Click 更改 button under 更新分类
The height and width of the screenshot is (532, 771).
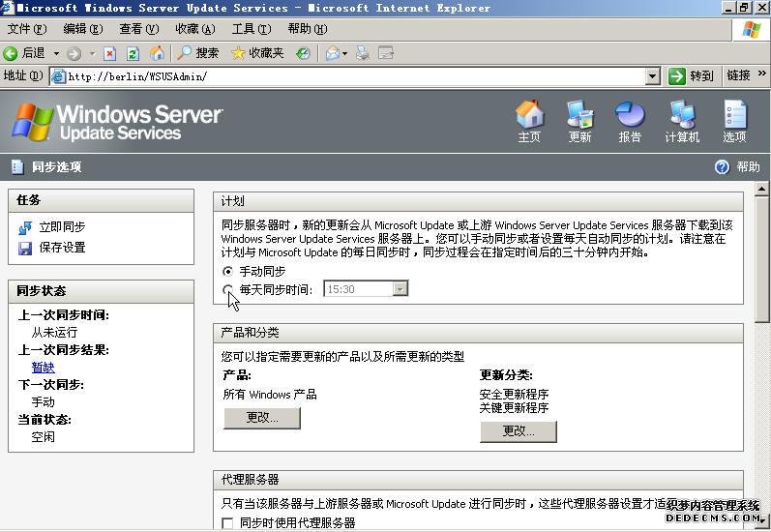point(519,431)
